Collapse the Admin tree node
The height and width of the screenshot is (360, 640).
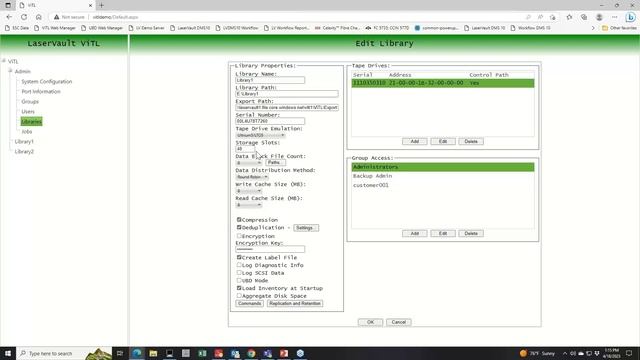(x=10, y=71)
